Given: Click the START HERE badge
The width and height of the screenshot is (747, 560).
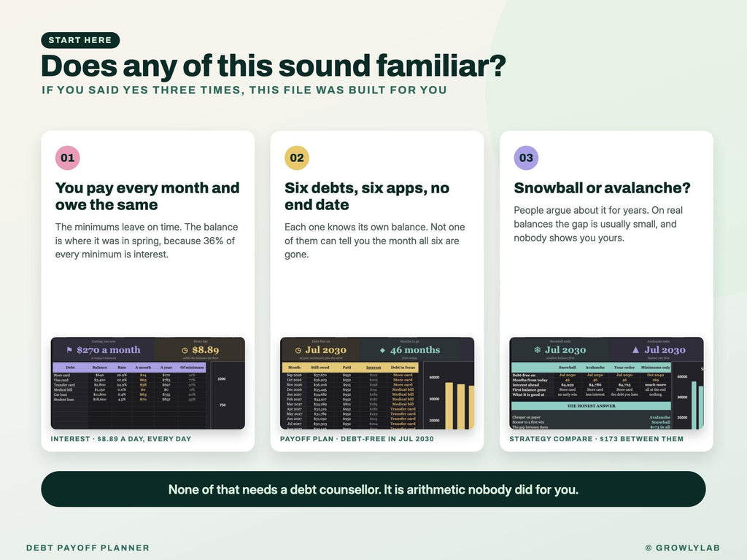Looking at the screenshot, I should click(80, 40).
